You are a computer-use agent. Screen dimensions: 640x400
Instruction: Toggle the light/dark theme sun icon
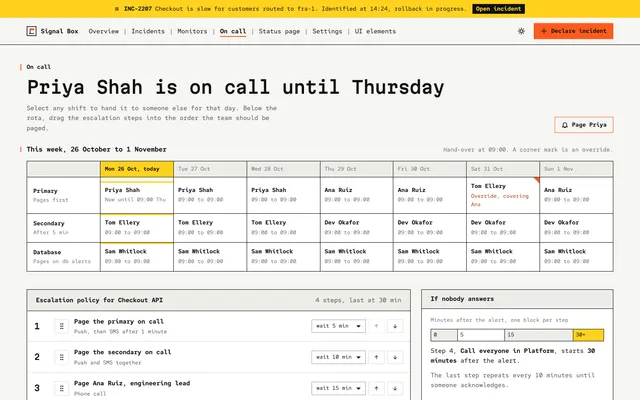click(x=521, y=31)
